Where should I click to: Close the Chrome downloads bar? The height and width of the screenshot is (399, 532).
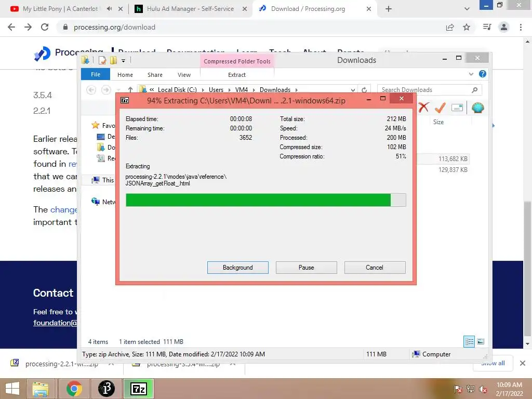click(x=523, y=363)
